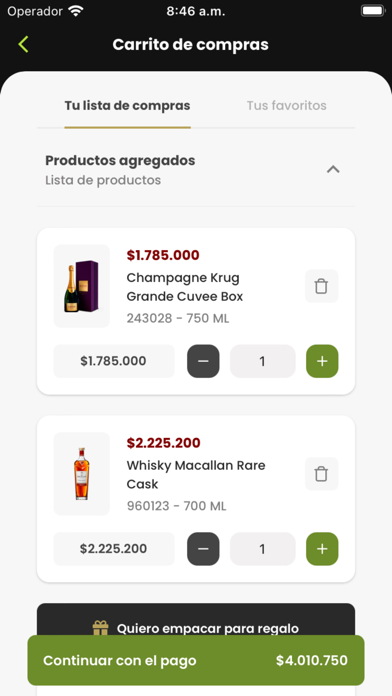Decrease Champagne Krug quantity with minus
The width and height of the screenshot is (392, 696).
[x=203, y=361]
